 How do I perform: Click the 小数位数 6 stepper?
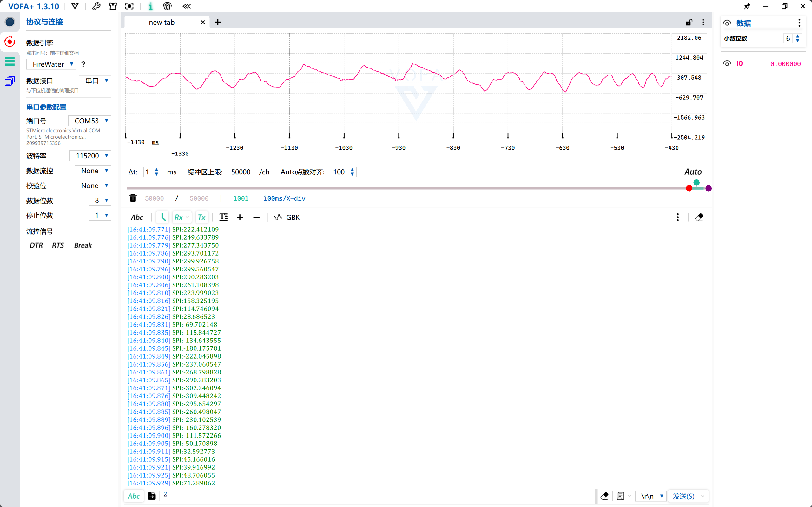(793, 38)
